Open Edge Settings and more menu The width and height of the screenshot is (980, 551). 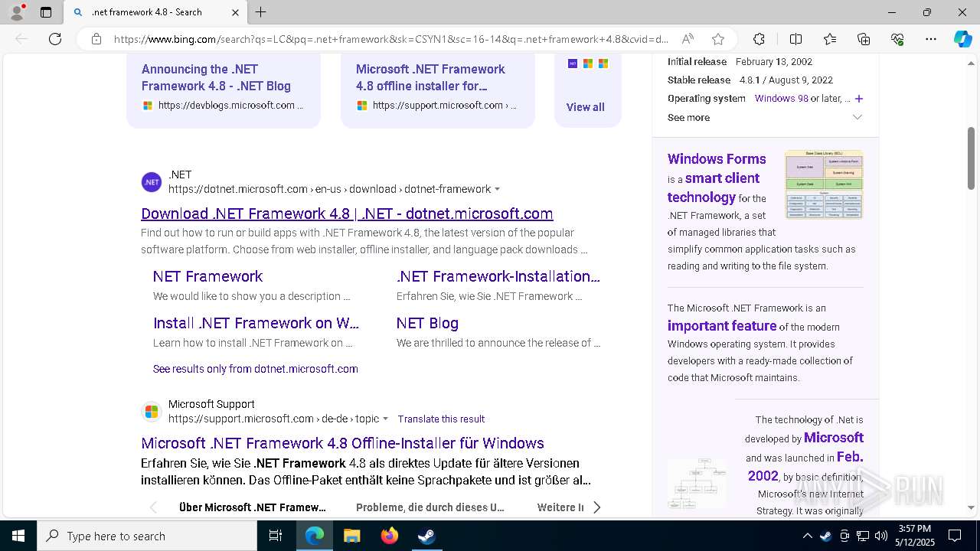point(931,39)
